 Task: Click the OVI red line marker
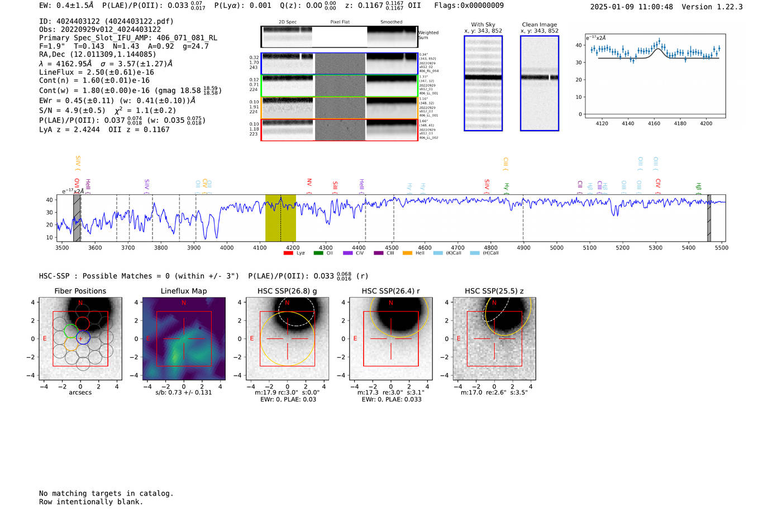(77, 186)
